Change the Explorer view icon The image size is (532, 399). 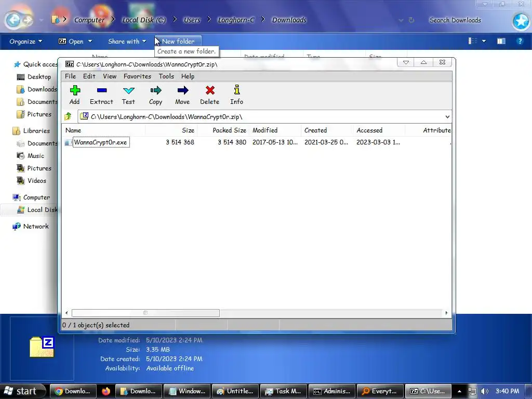click(x=473, y=41)
